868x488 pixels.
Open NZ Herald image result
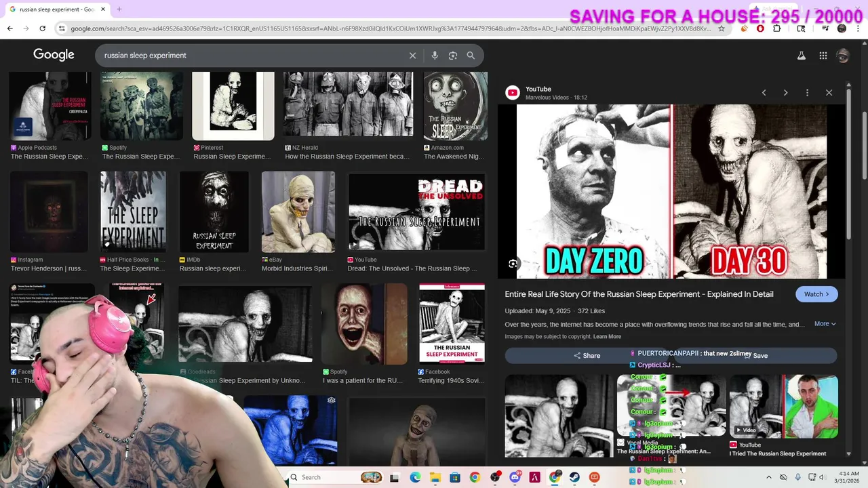tap(348, 106)
